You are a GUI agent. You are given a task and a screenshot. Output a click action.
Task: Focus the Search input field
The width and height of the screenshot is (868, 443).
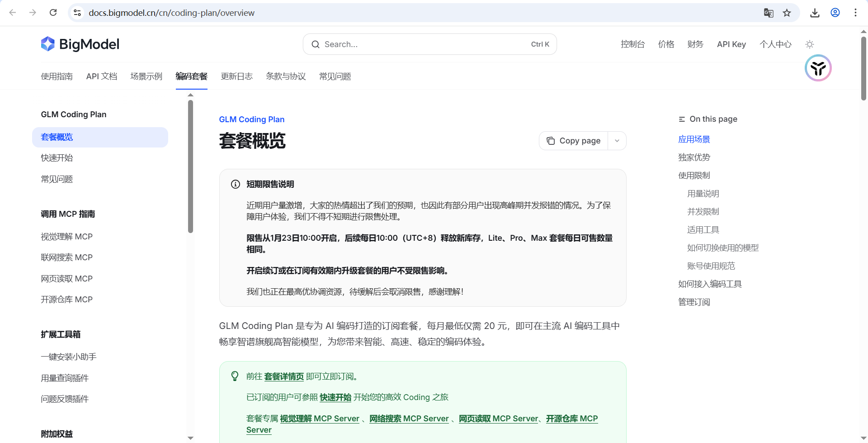point(429,44)
